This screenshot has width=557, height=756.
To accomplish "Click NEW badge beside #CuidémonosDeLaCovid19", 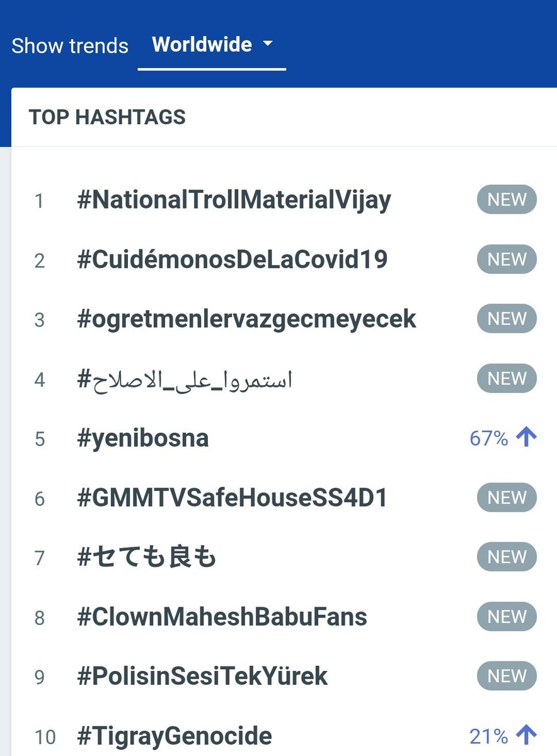I will coord(507,260).
